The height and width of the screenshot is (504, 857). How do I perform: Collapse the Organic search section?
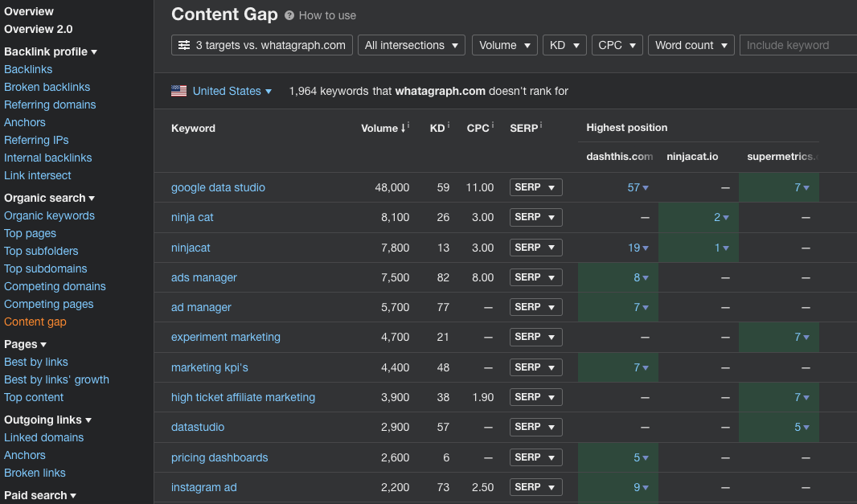click(49, 198)
